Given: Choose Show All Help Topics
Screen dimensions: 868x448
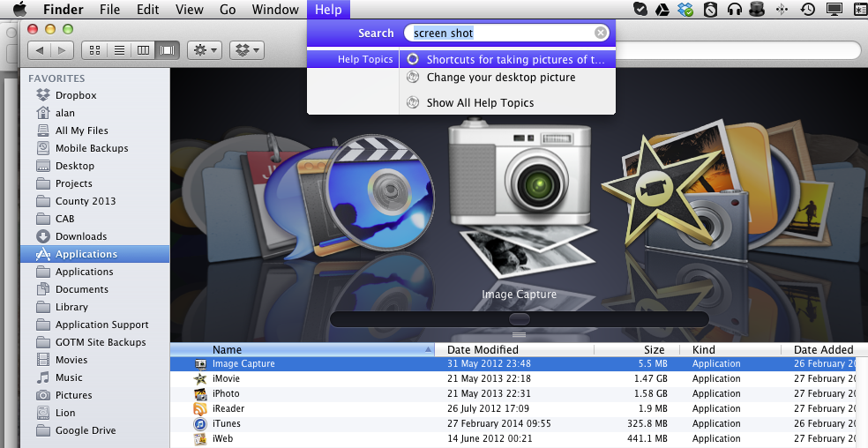Looking at the screenshot, I should click(507, 103).
